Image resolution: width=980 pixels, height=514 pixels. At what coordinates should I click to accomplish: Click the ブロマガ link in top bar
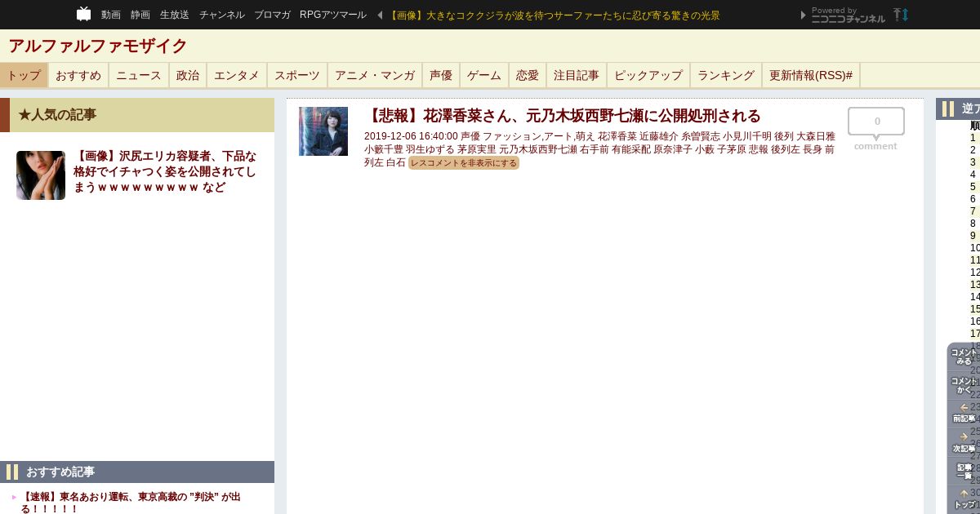coord(272,15)
